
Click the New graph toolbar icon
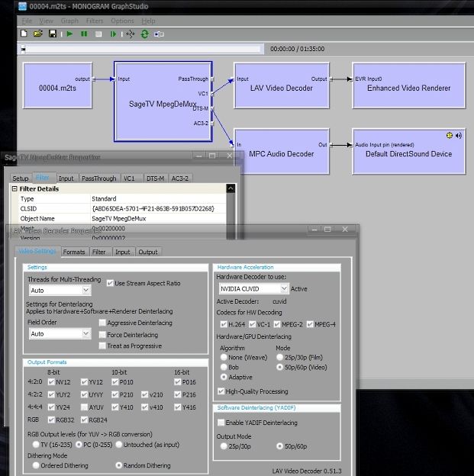[25, 34]
